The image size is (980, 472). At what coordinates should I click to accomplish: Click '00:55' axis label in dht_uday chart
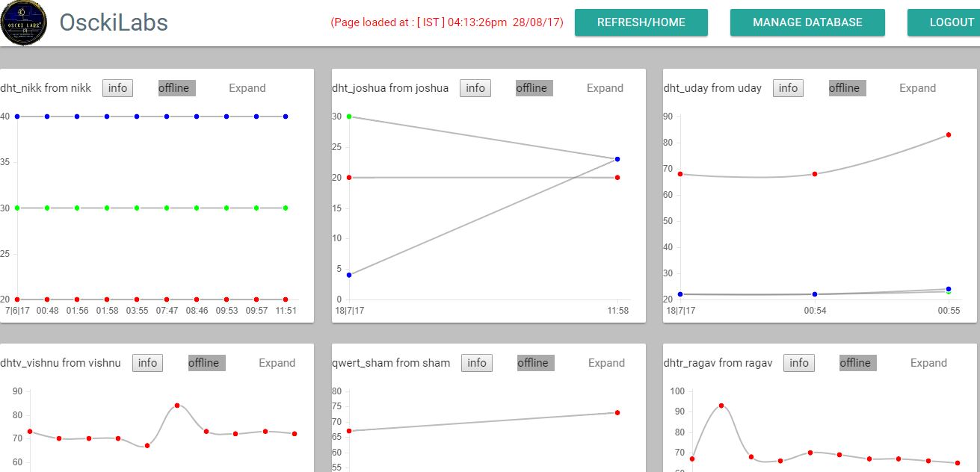click(949, 311)
